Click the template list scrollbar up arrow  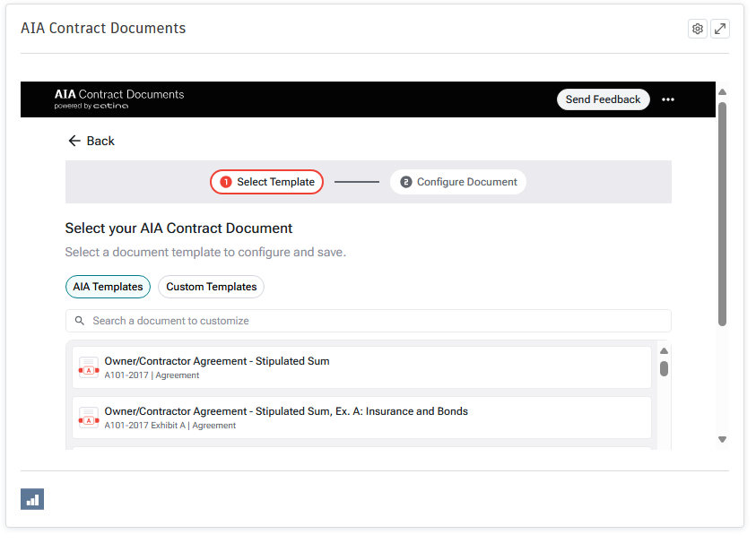(664, 351)
